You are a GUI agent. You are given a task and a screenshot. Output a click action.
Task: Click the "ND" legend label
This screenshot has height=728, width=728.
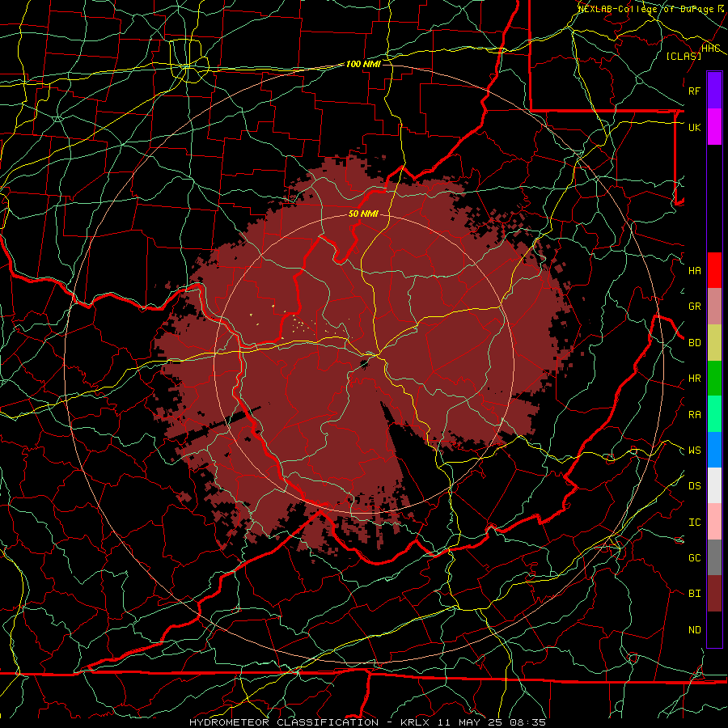694,630
